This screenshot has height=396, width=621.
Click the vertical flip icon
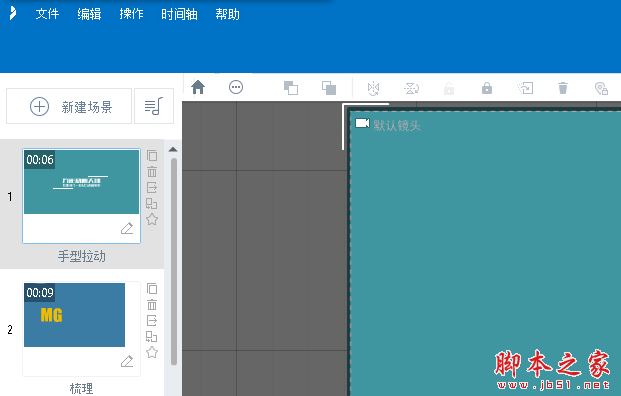(411, 88)
